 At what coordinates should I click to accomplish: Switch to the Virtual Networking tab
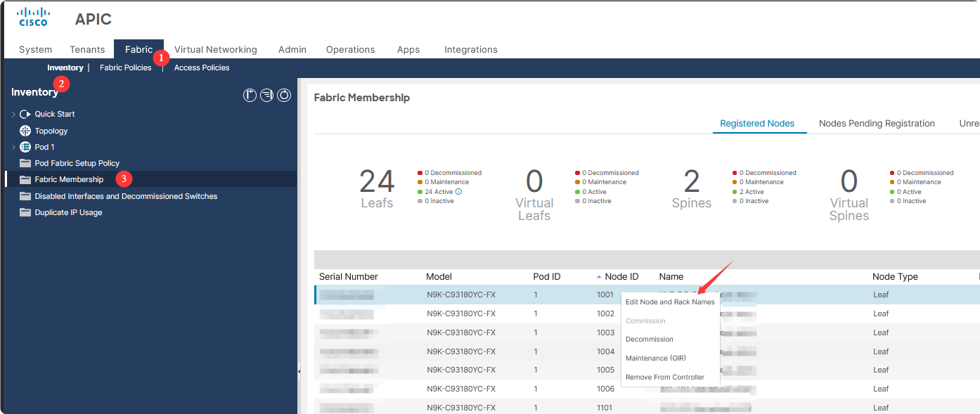[x=216, y=49]
